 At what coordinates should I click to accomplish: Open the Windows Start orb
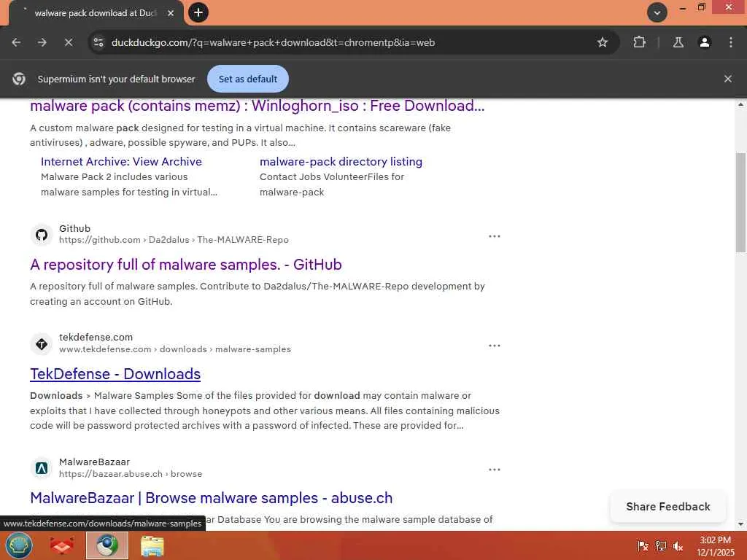coord(18,545)
